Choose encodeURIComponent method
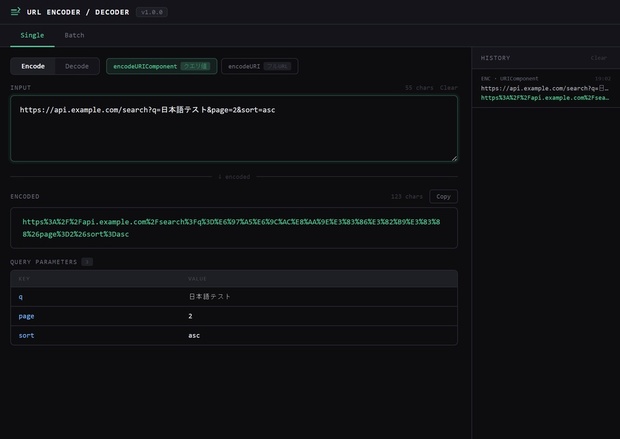Screen dimensions: 620x439 161,66
